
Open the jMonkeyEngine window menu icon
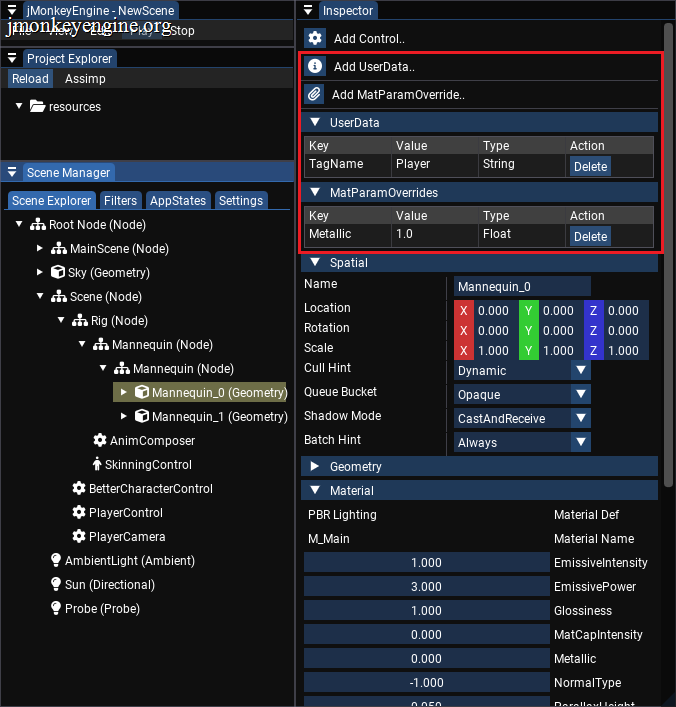tap(12, 10)
